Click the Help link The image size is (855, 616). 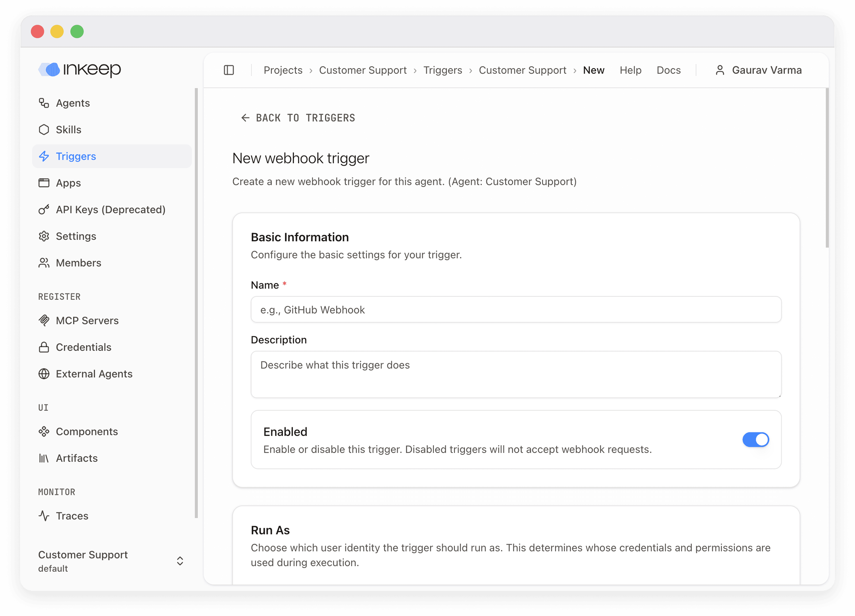[x=630, y=70]
